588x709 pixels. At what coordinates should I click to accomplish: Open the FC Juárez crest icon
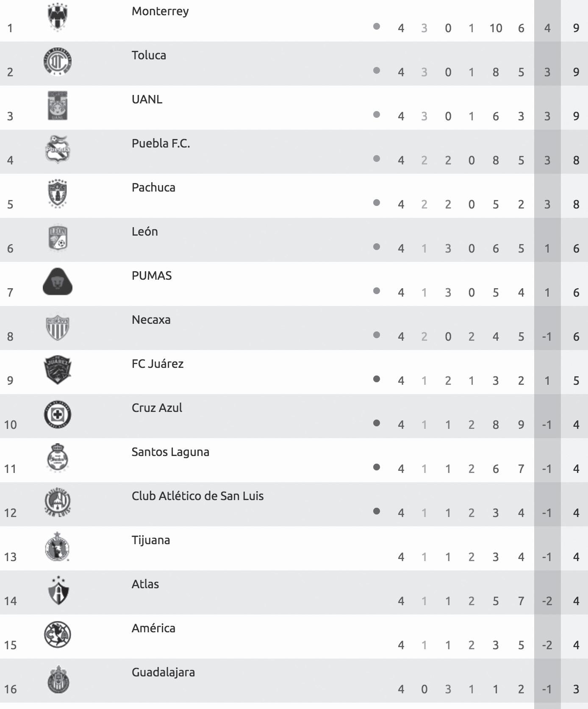click(58, 370)
